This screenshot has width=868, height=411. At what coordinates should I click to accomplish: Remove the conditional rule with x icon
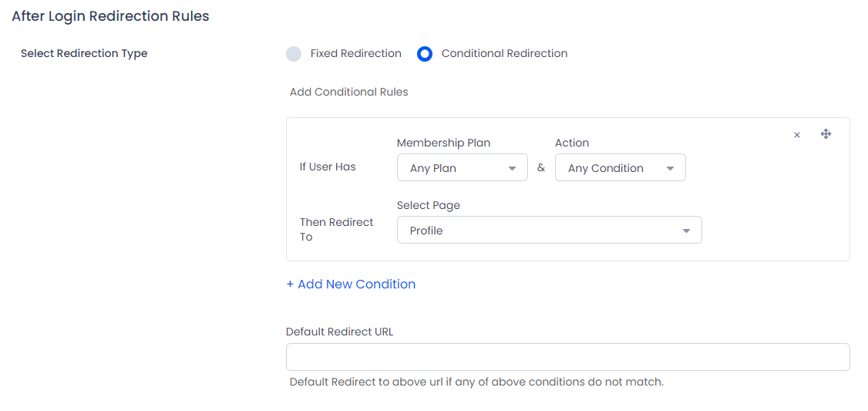click(797, 135)
